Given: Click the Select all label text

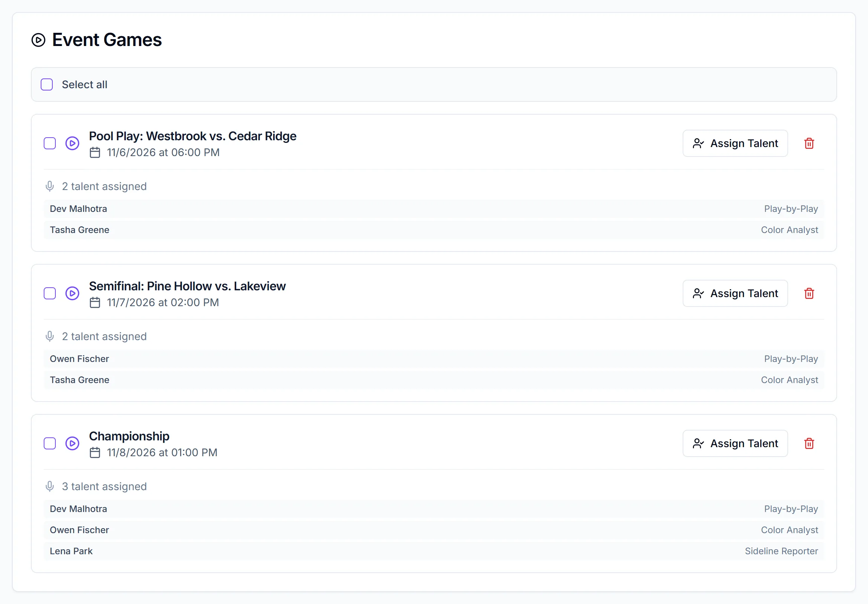Looking at the screenshot, I should (x=85, y=84).
